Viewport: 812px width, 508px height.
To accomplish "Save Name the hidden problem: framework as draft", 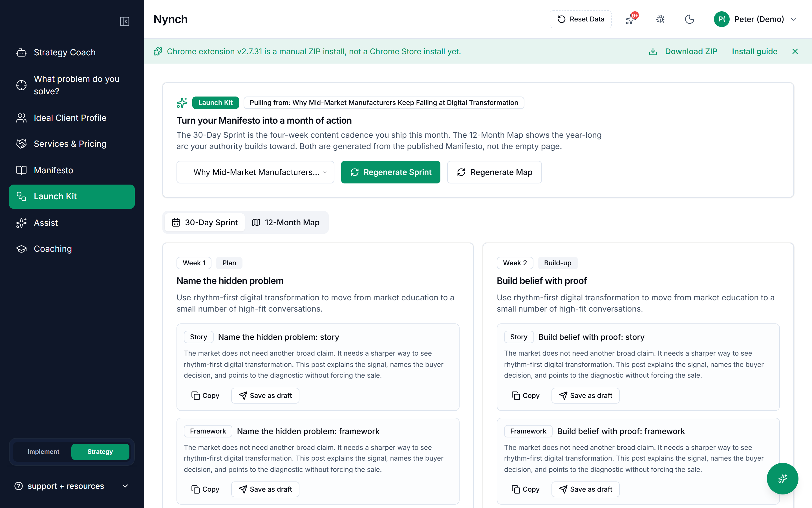I will [265, 489].
